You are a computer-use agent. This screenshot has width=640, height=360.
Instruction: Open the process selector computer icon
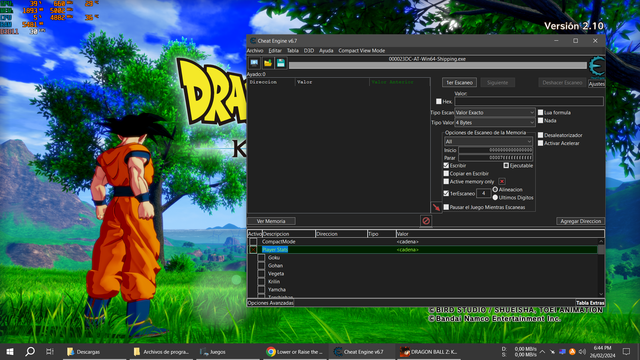(x=254, y=63)
